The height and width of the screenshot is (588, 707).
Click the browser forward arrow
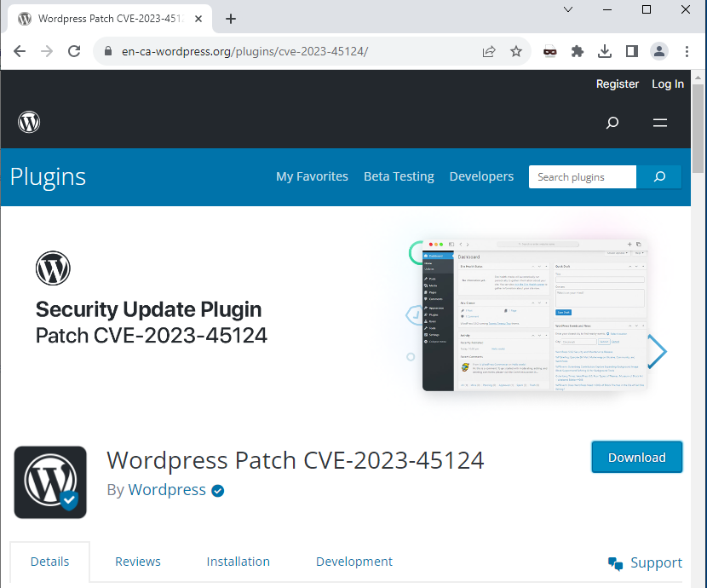(x=47, y=51)
